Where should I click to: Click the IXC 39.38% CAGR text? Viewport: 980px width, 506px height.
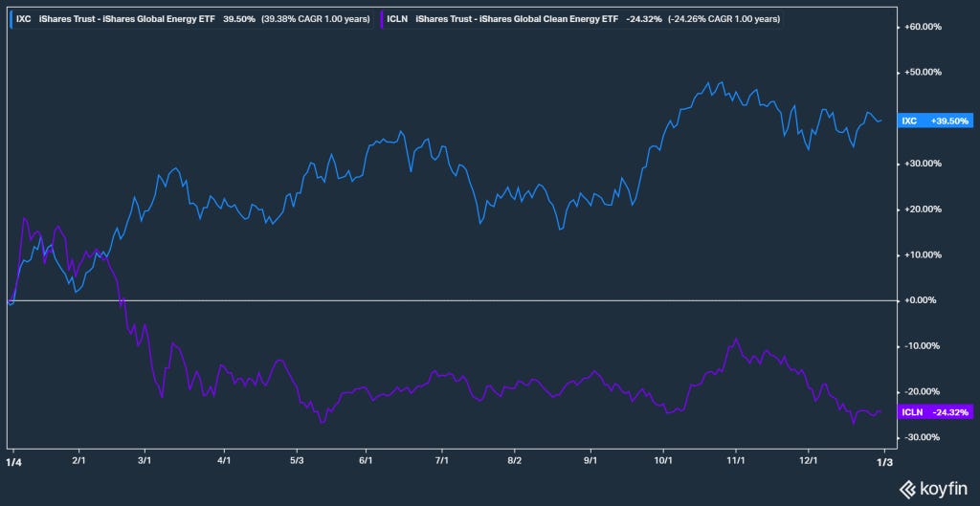(x=315, y=19)
